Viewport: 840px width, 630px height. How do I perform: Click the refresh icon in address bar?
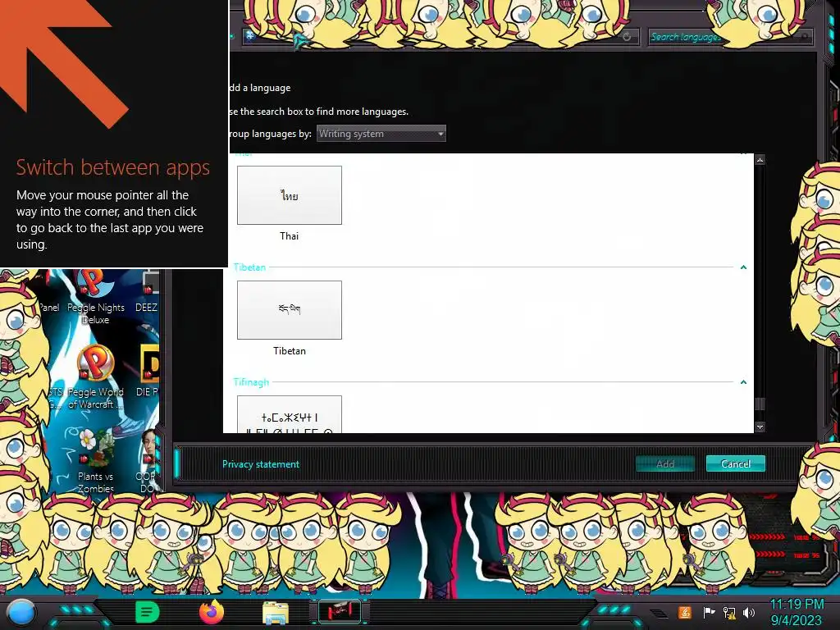pyautogui.click(x=626, y=37)
